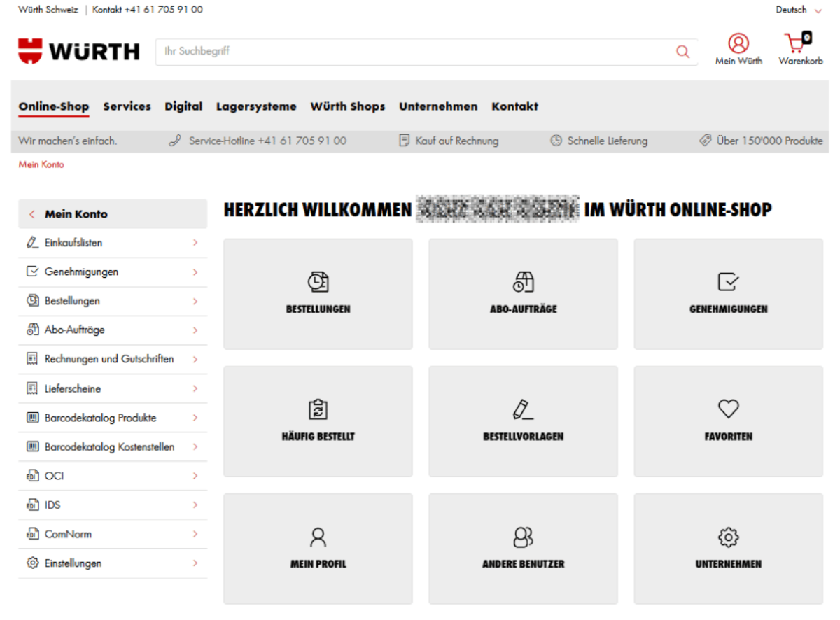Open the Würth Shops navigation menu
The width and height of the screenshot is (840, 620).
coord(348,106)
